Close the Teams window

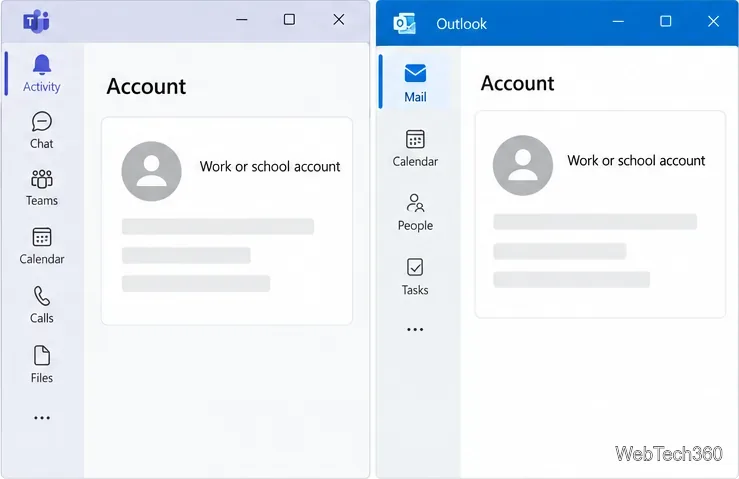pyautogui.click(x=339, y=19)
